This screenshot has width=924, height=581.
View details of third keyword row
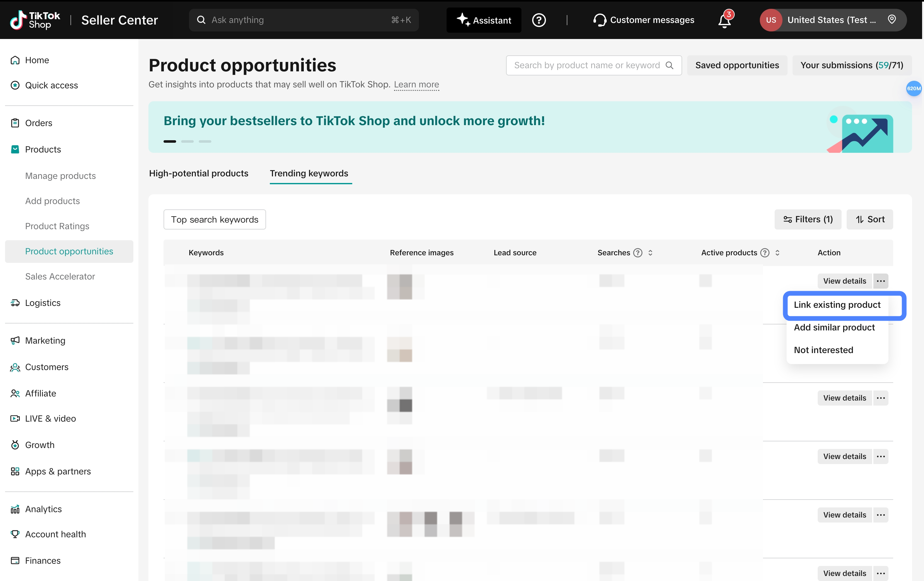[x=844, y=398]
